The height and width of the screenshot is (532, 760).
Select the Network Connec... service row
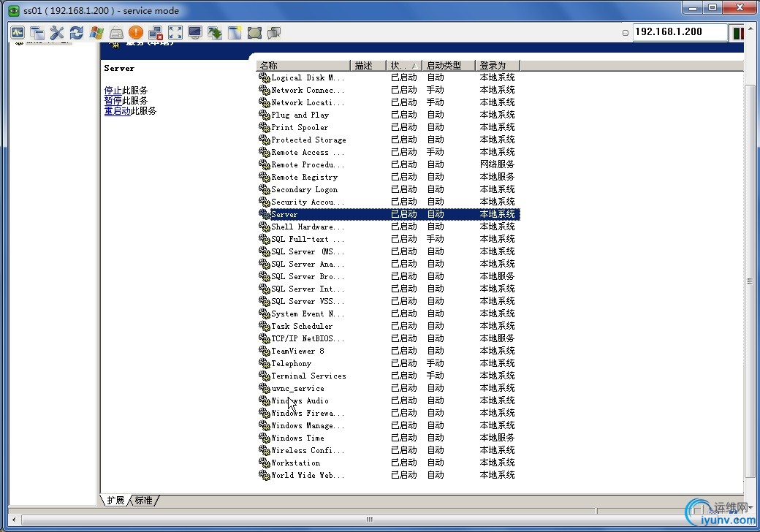point(388,90)
